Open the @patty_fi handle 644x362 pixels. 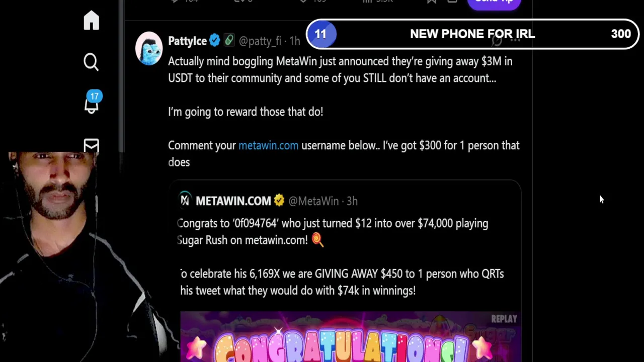pos(260,41)
